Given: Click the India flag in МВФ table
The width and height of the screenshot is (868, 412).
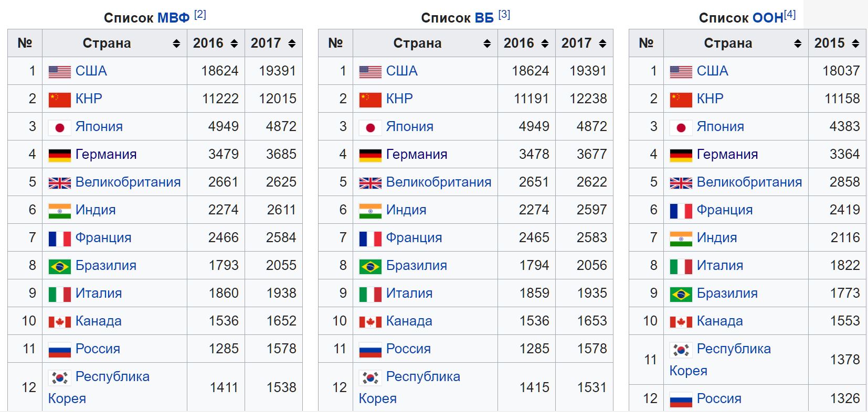Looking at the screenshot, I should (59, 211).
